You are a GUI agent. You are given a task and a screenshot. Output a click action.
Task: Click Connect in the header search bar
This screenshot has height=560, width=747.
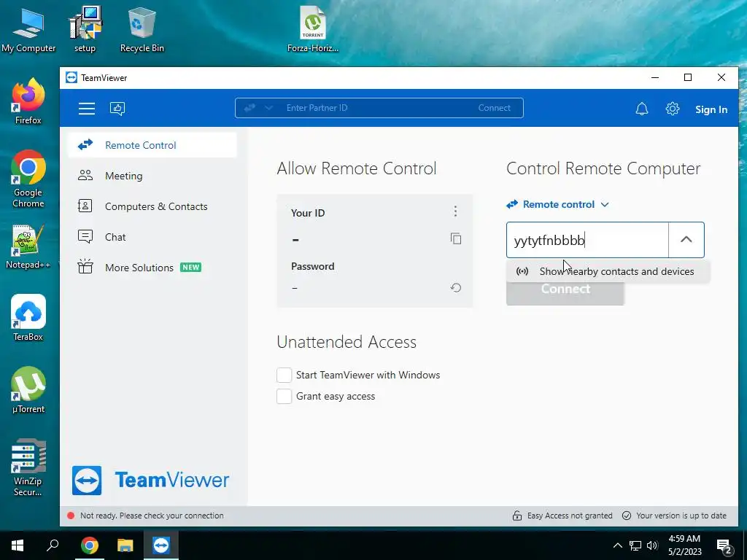pos(494,108)
